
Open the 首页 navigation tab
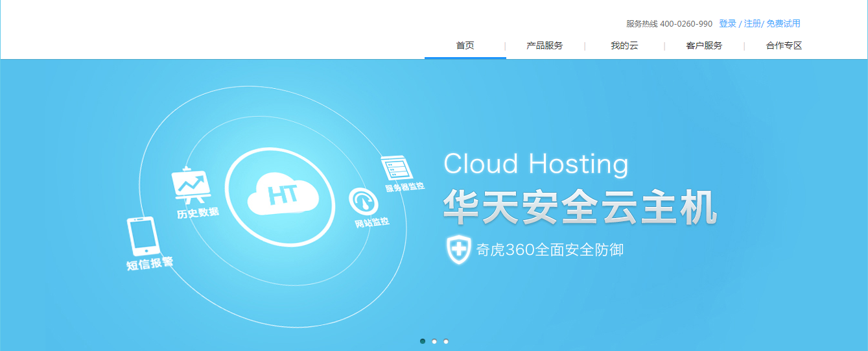click(465, 45)
